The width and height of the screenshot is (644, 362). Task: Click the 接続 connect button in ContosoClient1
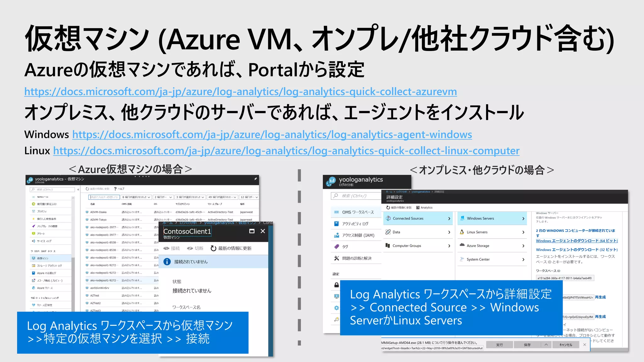(x=172, y=248)
